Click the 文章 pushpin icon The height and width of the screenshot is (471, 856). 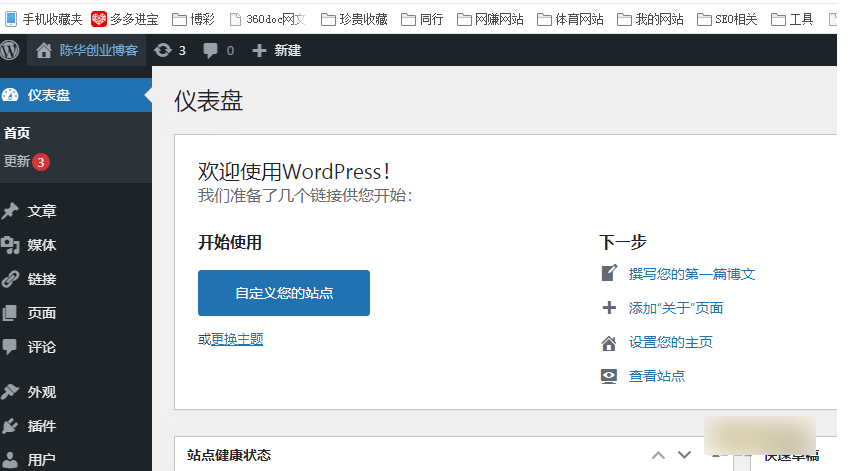pos(10,211)
